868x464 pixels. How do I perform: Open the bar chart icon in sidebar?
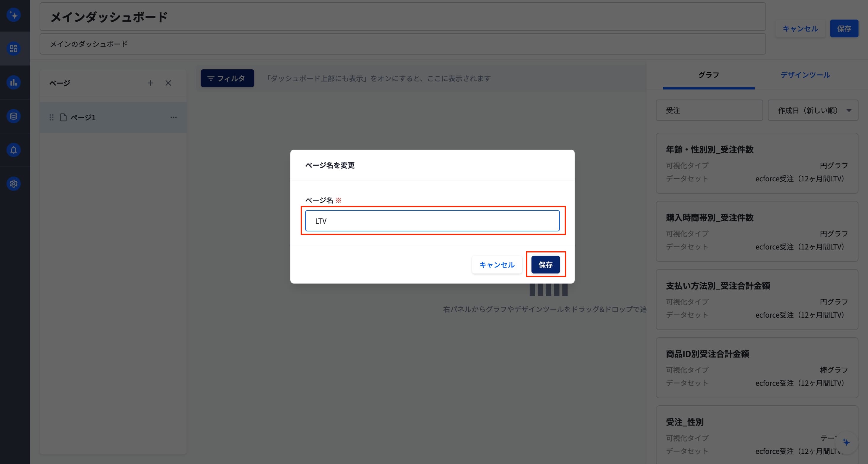[x=13, y=82]
